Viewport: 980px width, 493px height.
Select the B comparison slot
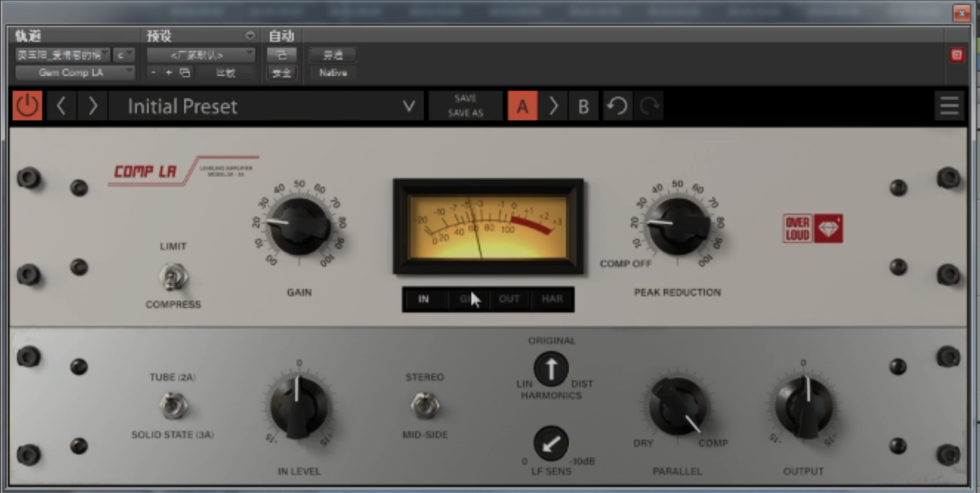coord(583,106)
